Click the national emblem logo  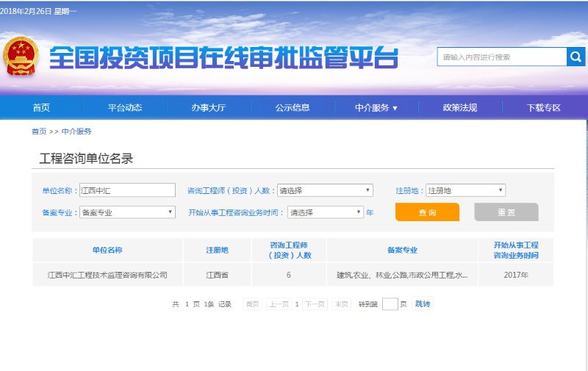point(22,57)
